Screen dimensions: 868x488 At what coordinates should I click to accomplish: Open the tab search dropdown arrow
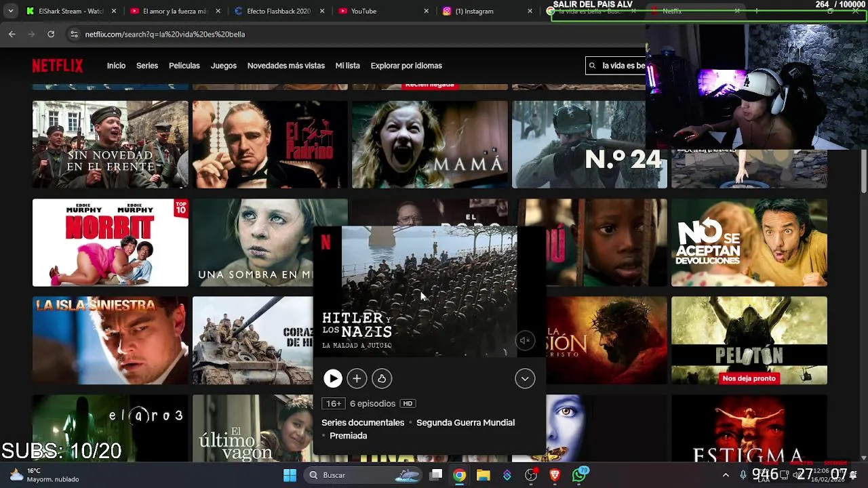(x=10, y=11)
